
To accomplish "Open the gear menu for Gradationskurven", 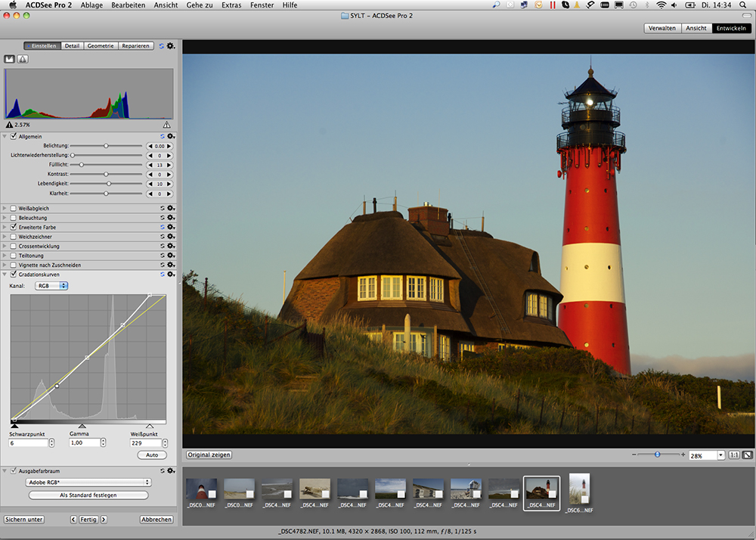I will tap(171, 275).
